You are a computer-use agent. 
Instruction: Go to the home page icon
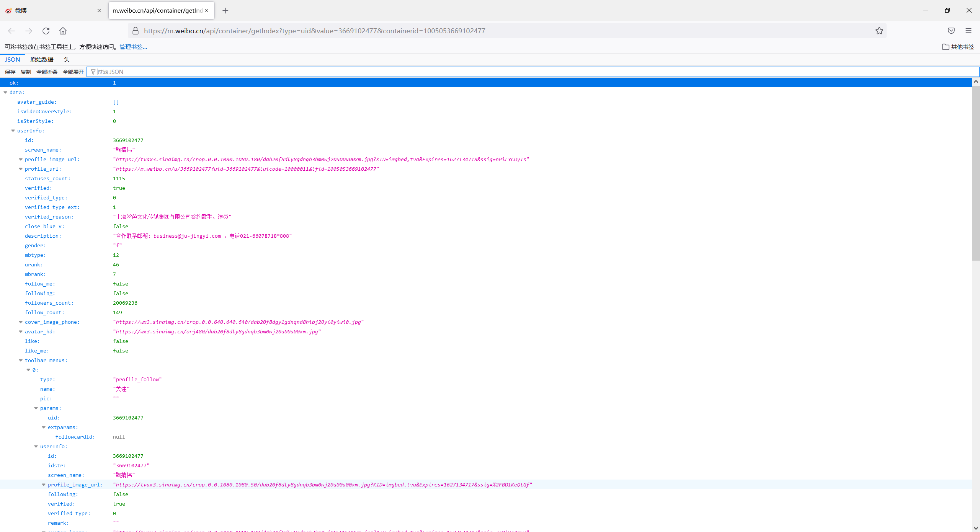click(x=63, y=31)
